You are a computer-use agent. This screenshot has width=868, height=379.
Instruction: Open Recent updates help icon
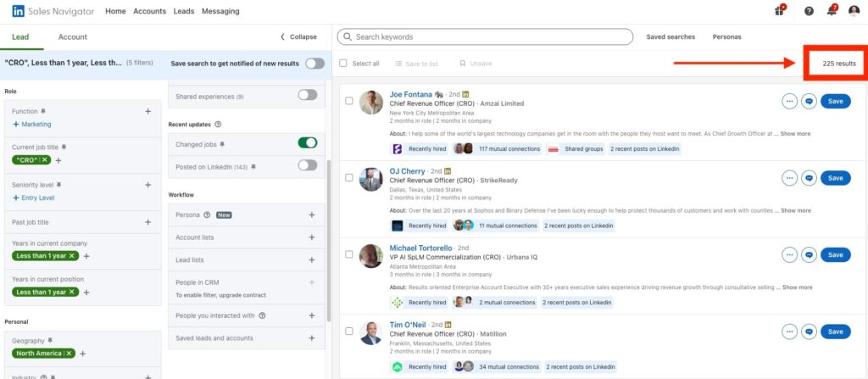[x=218, y=124]
